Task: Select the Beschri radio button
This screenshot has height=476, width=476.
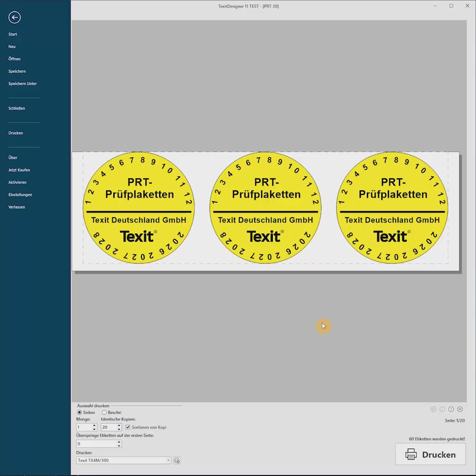Action: coord(104,412)
